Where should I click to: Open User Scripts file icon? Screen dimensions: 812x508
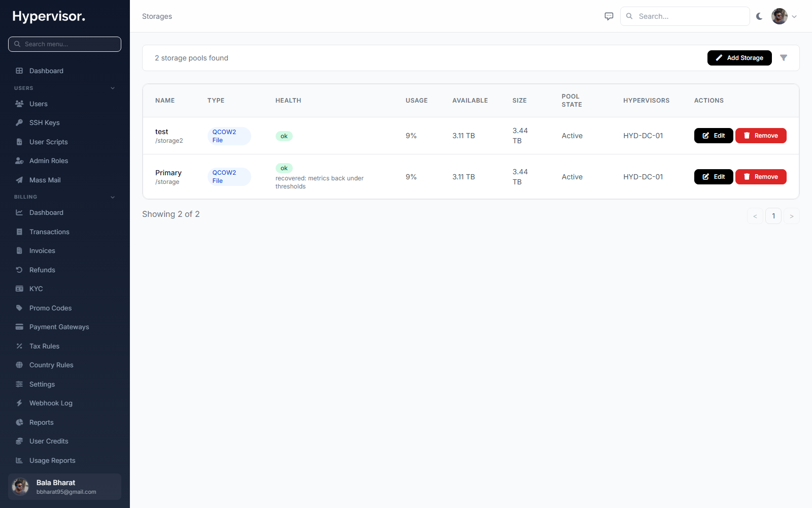(19, 142)
